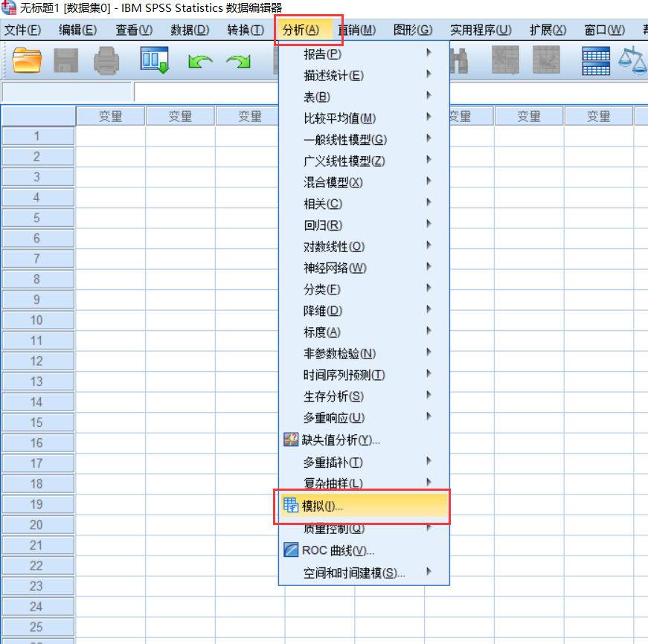648x644 pixels.
Task: Click the Insert cases greyed table icon
Action: pos(505,60)
